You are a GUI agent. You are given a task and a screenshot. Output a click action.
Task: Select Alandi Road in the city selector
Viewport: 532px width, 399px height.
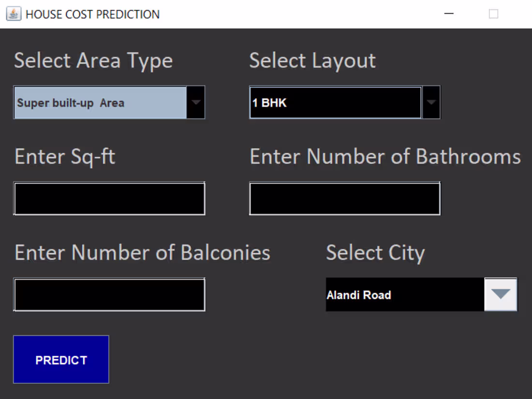pos(359,295)
